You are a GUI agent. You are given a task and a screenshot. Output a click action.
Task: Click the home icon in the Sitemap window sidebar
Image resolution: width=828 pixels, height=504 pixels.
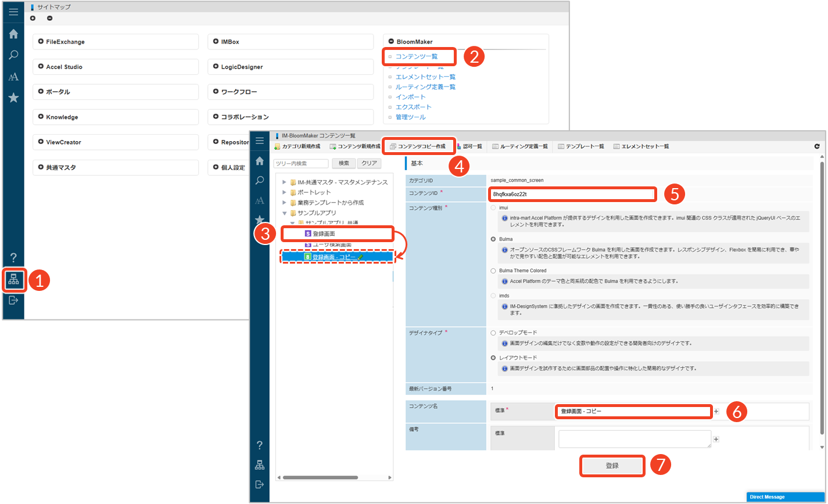tap(13, 34)
